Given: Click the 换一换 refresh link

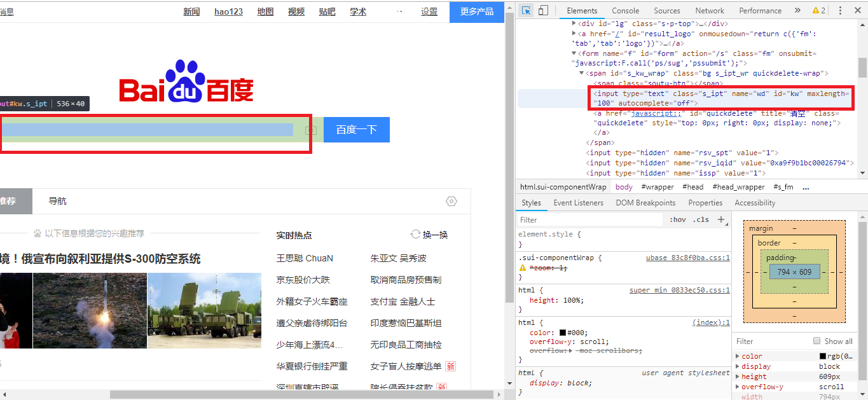Looking at the screenshot, I should coord(436,235).
